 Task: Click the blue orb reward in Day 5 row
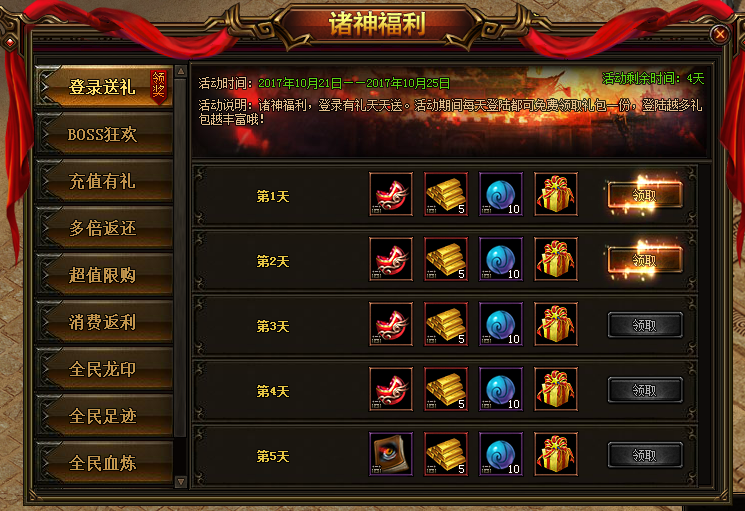(x=501, y=454)
